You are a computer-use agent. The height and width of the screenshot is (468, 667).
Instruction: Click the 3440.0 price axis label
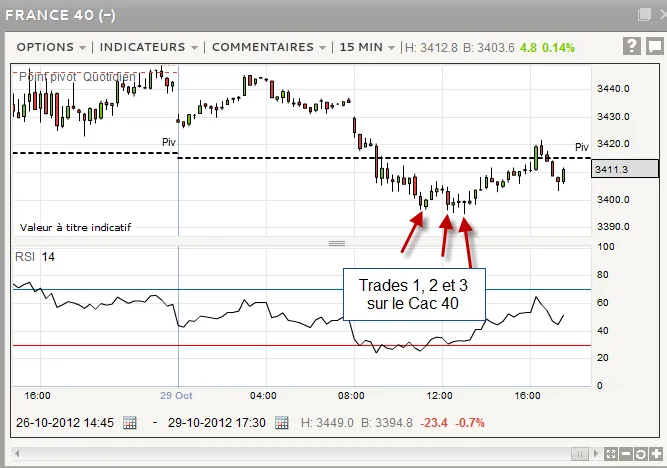(x=613, y=89)
